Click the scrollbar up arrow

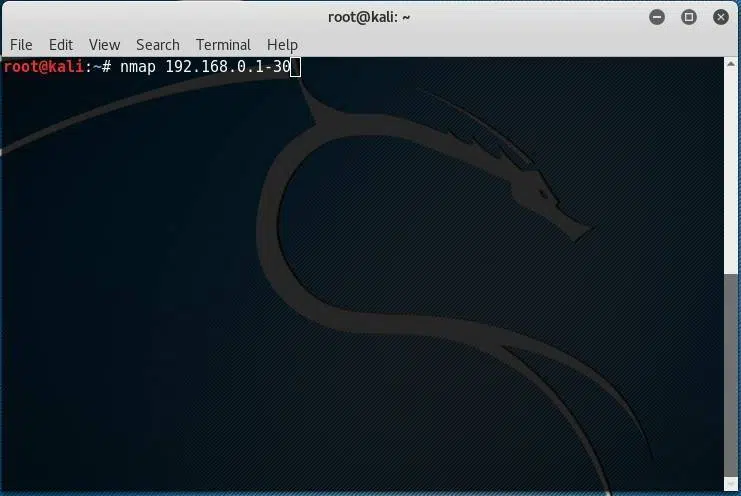(x=732, y=64)
